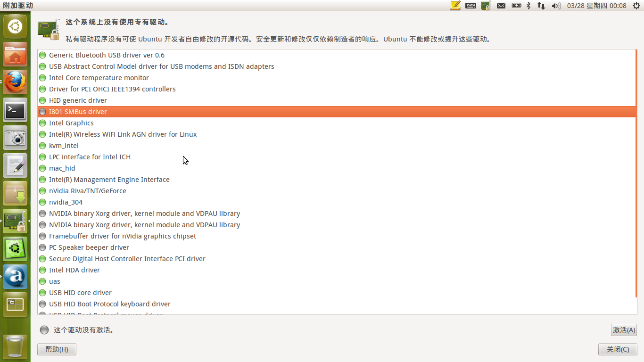Select LPC interface for Intel ICH
Screen dimensions: 644x362
(337, 157)
